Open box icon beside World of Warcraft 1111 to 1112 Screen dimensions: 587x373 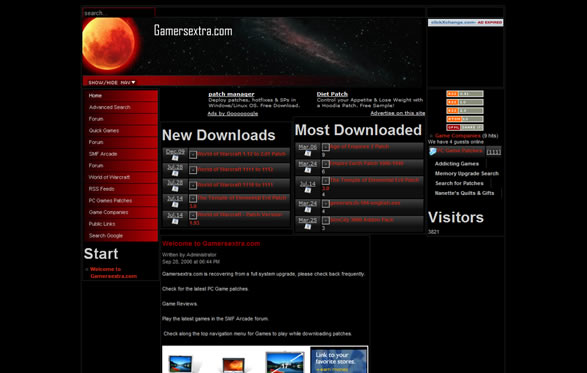(x=193, y=170)
